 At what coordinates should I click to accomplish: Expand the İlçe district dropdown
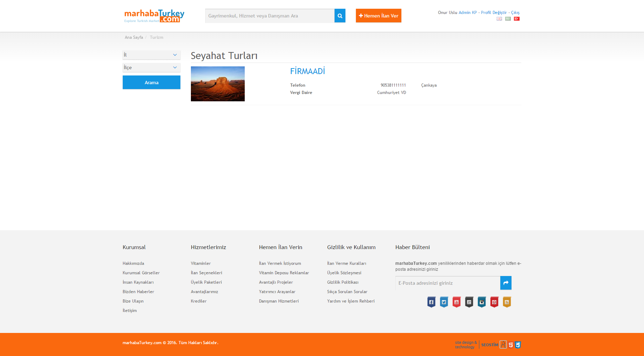tap(151, 67)
